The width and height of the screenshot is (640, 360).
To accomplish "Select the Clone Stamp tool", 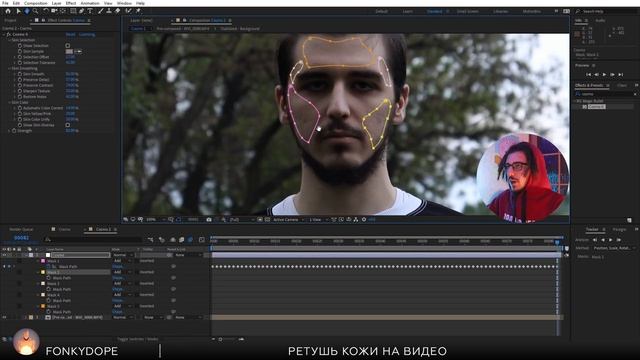I will pyautogui.click(x=109, y=11).
